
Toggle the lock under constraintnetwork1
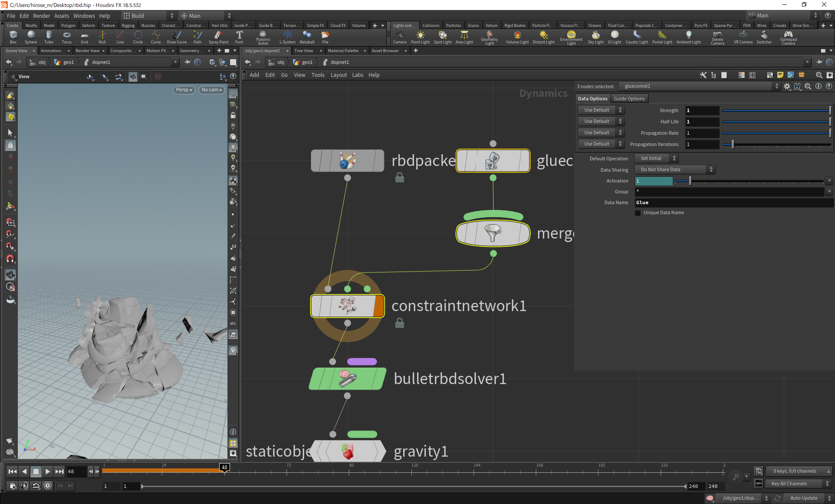point(400,323)
